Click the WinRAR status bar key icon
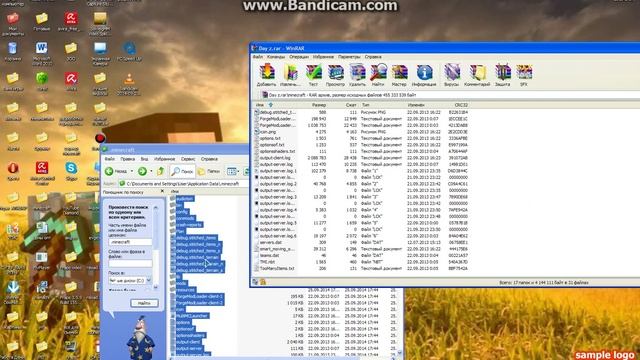The image size is (640, 360). (263, 282)
